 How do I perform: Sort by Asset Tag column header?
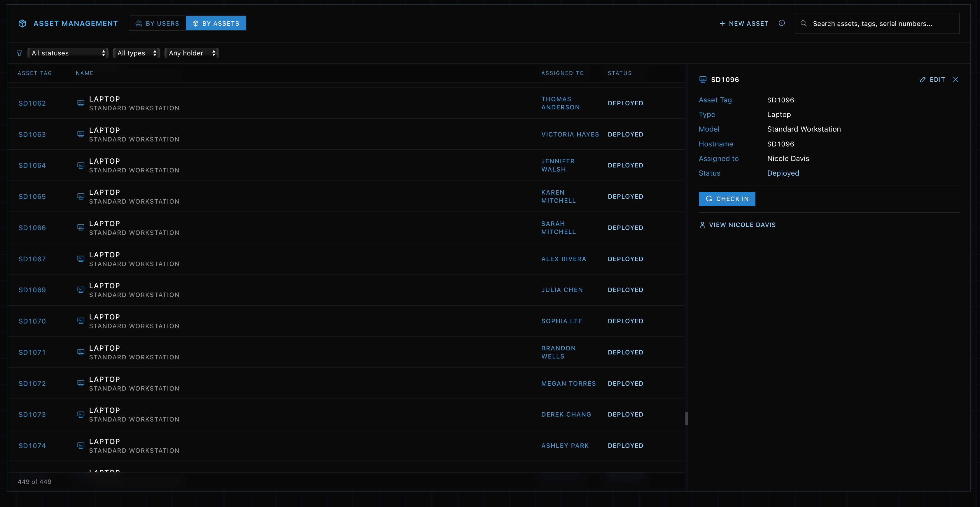coord(35,73)
